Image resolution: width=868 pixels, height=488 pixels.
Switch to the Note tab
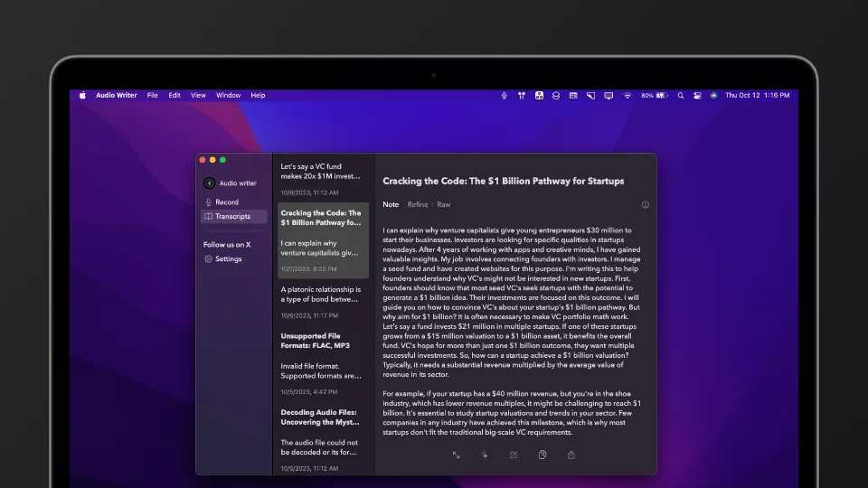[391, 205]
